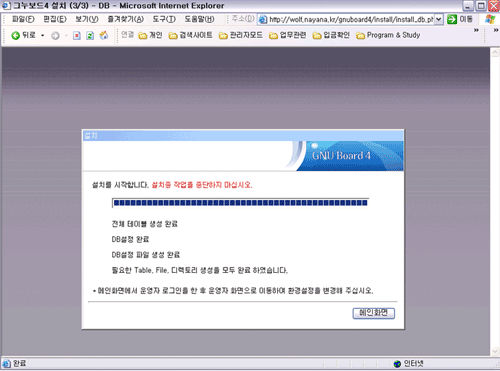Click the 메인화면 button
The image size is (500, 371).
[x=374, y=313]
